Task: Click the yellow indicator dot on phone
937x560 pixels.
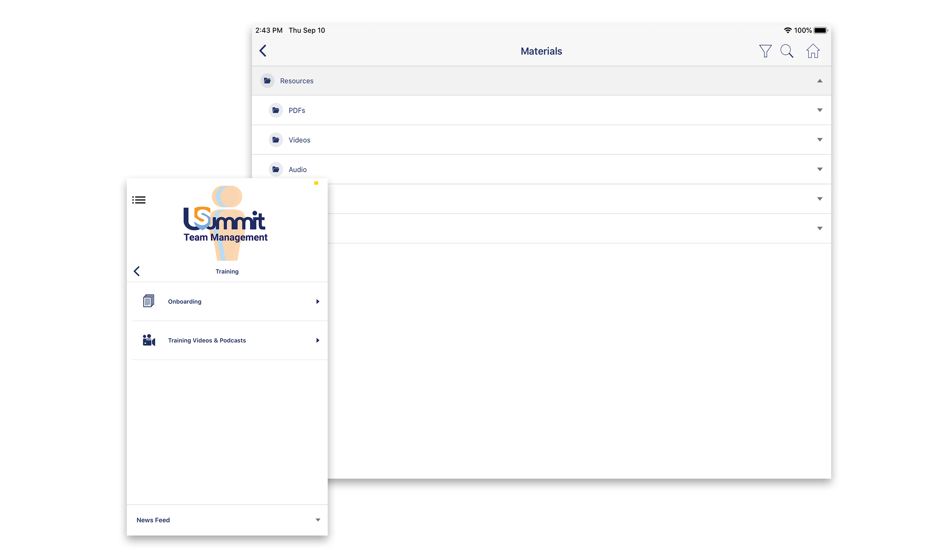Action: tap(316, 183)
